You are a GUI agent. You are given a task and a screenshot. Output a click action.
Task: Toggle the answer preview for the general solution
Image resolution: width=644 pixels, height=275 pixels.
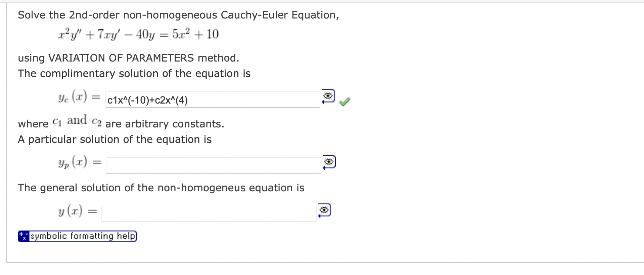pos(324,210)
